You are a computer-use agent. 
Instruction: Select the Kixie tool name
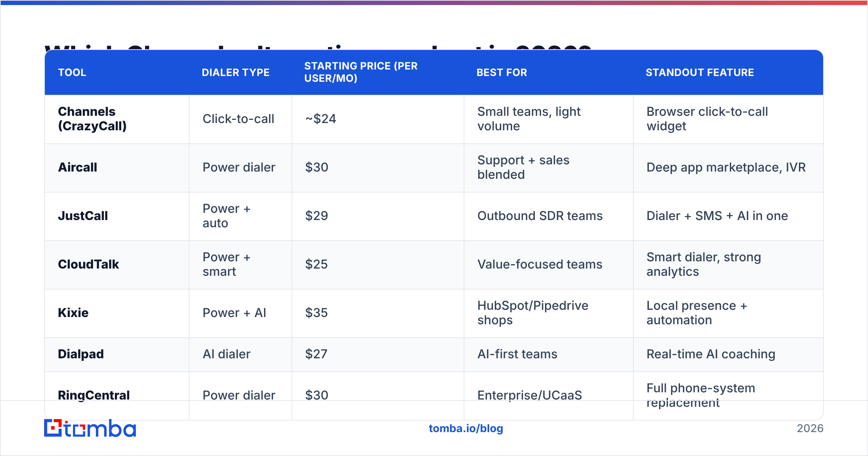click(x=73, y=313)
